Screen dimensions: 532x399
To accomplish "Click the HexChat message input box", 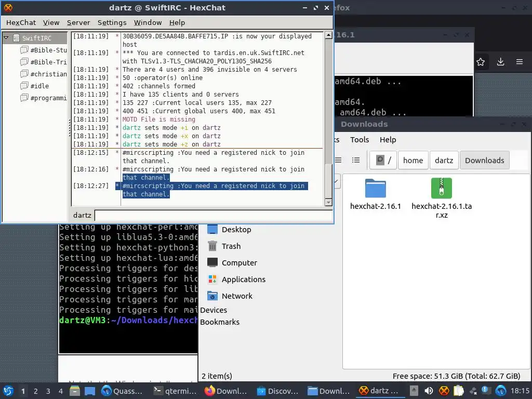I will tap(214, 216).
